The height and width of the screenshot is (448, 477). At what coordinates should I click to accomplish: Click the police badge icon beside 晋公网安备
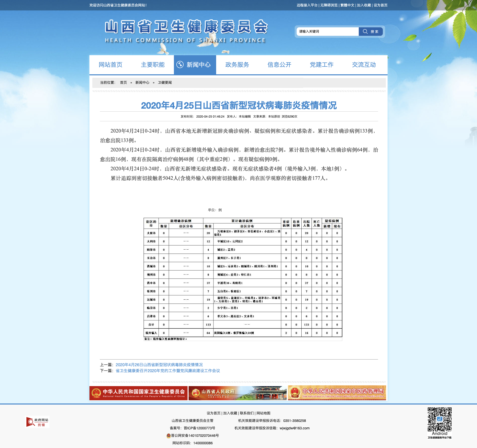tap(168, 435)
